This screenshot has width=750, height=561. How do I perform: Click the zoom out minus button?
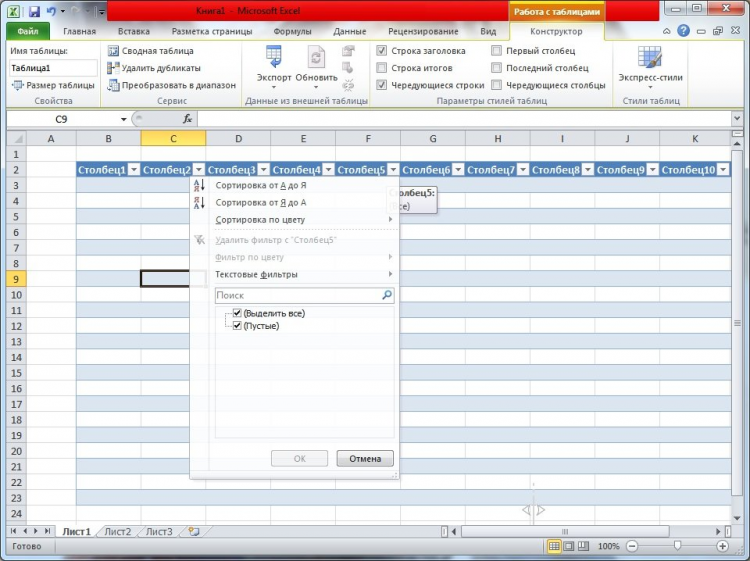coord(632,546)
